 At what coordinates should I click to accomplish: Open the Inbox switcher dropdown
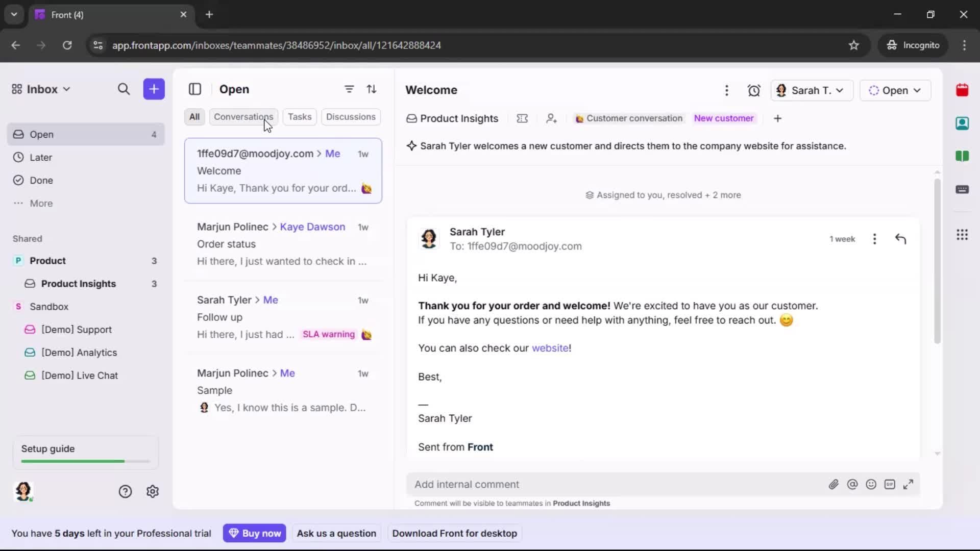tap(41, 89)
